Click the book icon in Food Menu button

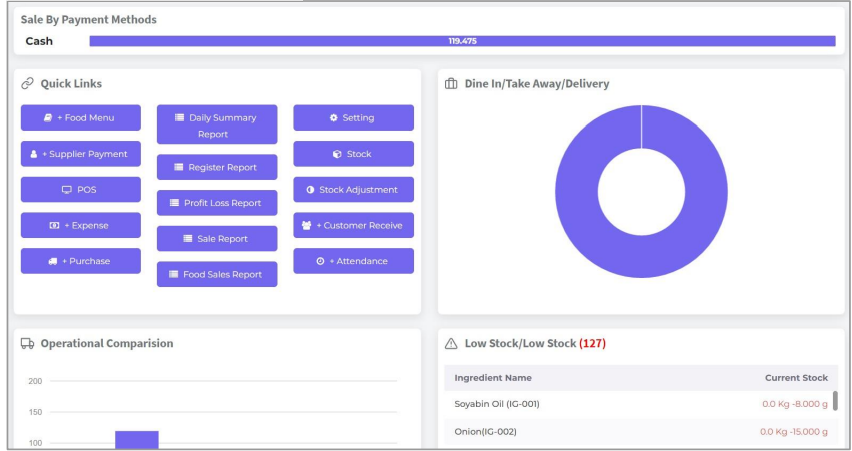click(48, 117)
